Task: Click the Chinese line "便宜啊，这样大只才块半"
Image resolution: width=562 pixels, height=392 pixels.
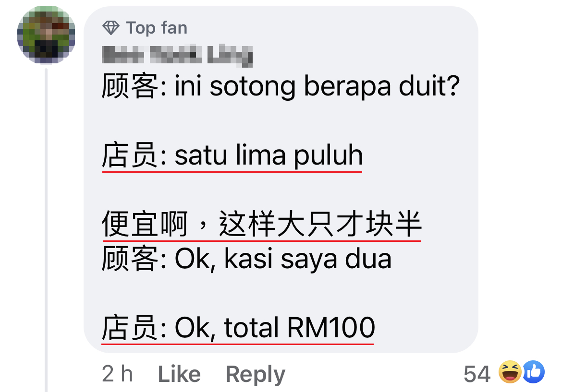Action: 262,224
